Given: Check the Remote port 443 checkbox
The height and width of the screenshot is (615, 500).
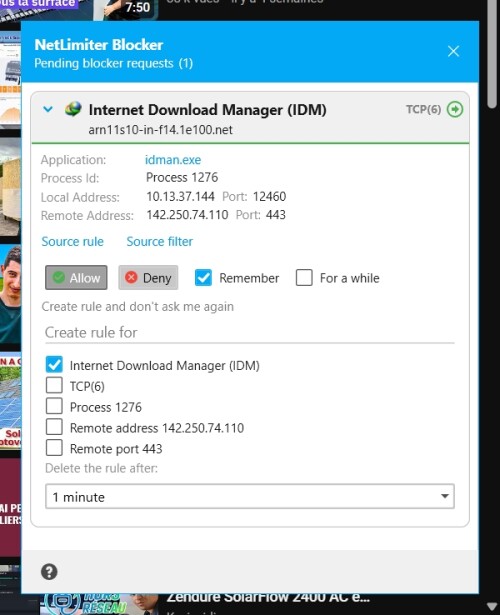Looking at the screenshot, I should tap(54, 448).
